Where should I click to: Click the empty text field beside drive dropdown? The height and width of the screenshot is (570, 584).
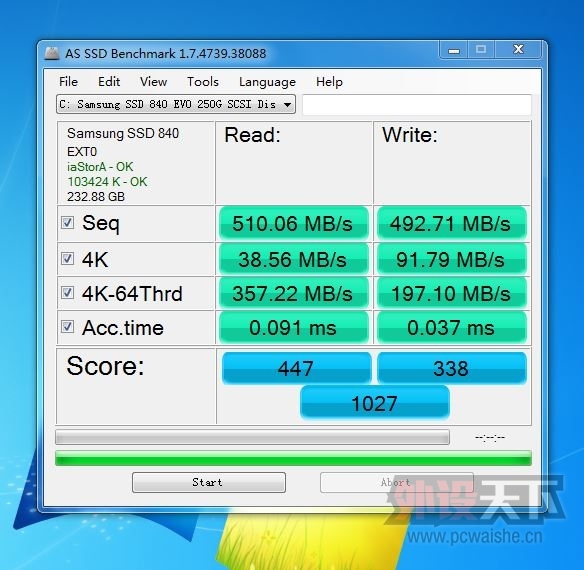coord(417,105)
